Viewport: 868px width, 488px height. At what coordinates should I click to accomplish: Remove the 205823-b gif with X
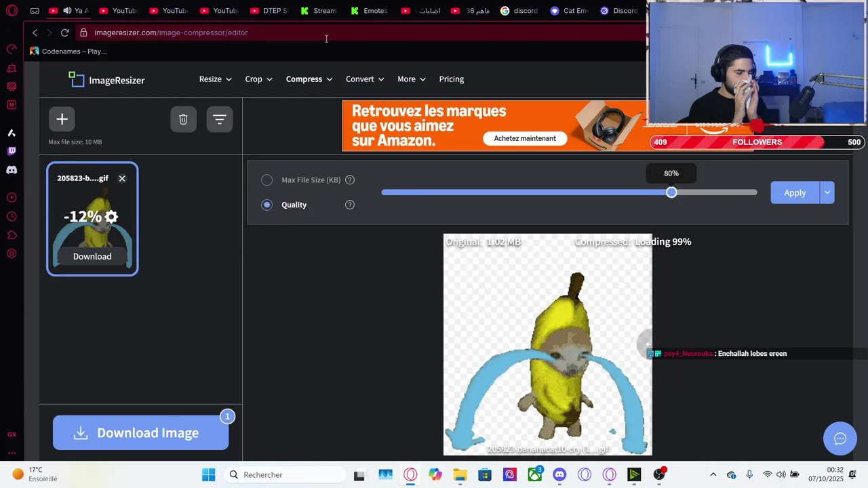tap(122, 178)
